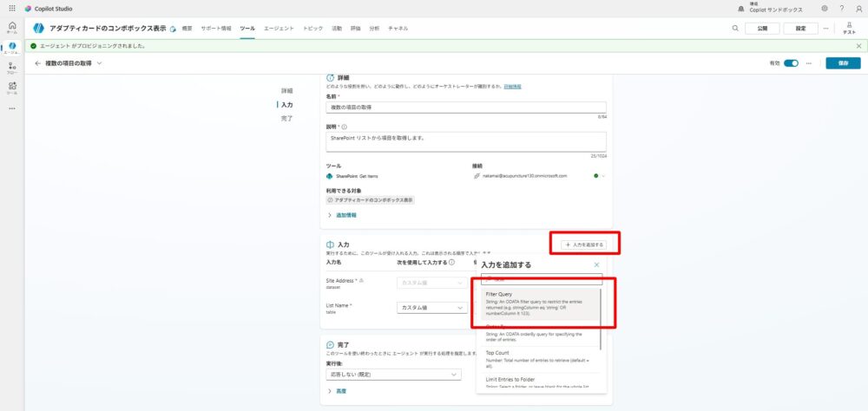This screenshot has width=868, height=411.
Task: Open Tools icon in left sidebar
Action: click(x=11, y=88)
